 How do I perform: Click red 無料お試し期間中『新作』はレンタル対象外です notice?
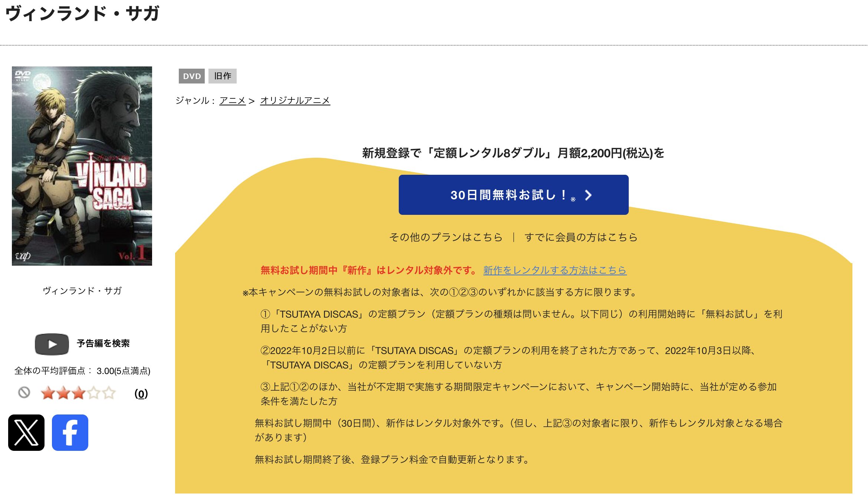[369, 270]
